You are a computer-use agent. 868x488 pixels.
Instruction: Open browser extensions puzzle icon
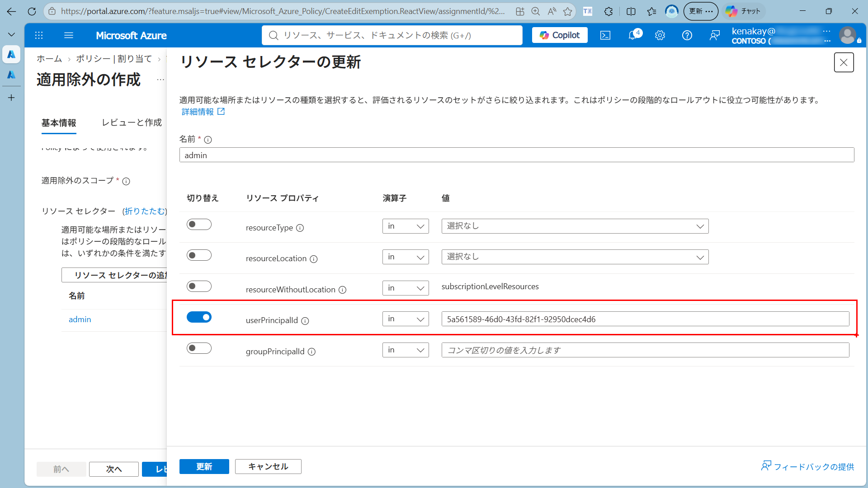point(609,11)
